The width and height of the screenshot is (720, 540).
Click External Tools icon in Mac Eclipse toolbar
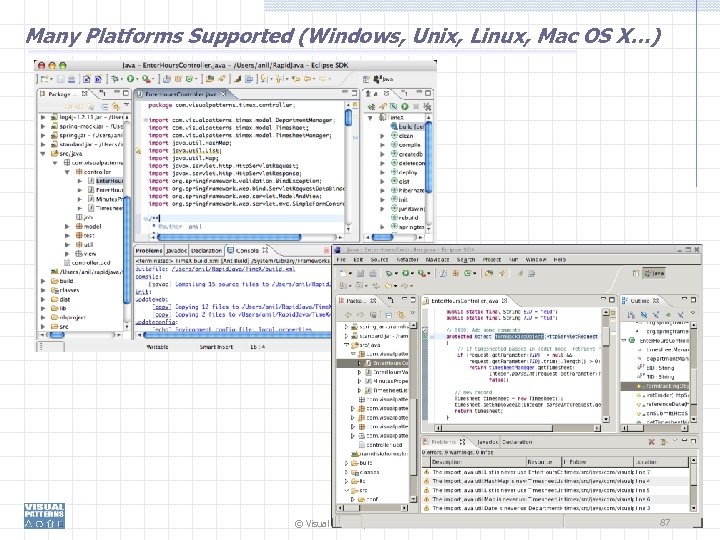146,79
